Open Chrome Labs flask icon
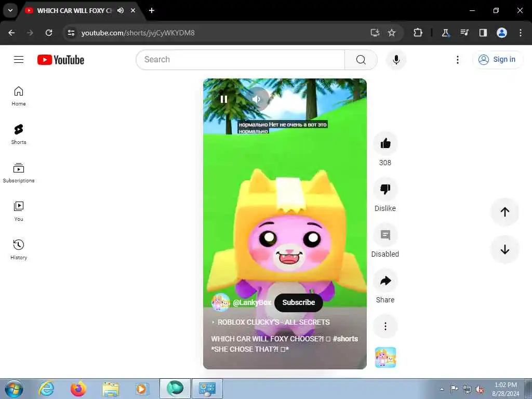 click(x=445, y=33)
